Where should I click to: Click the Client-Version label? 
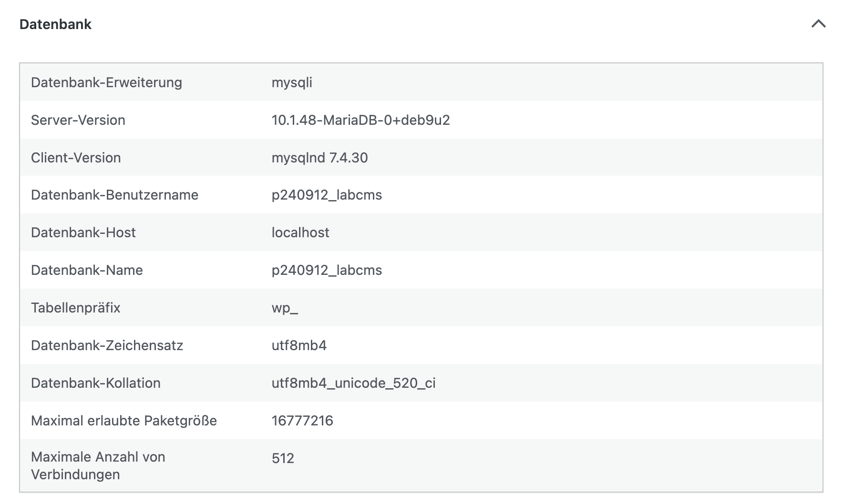pos(76,158)
